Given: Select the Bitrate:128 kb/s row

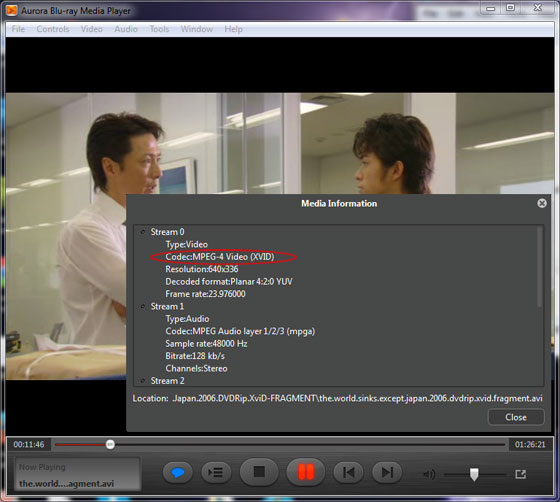Looking at the screenshot, I should (195, 356).
